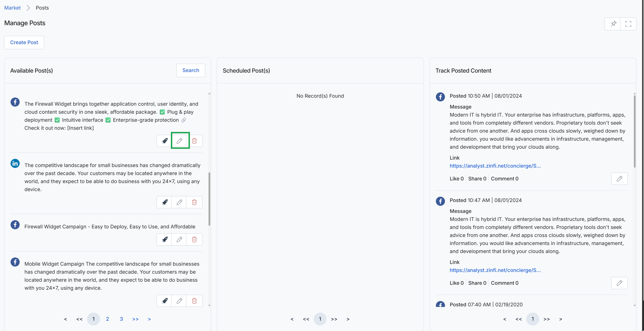Edit the Firewall Widget brings together post
Image resolution: width=644 pixels, height=331 pixels.
point(179,141)
